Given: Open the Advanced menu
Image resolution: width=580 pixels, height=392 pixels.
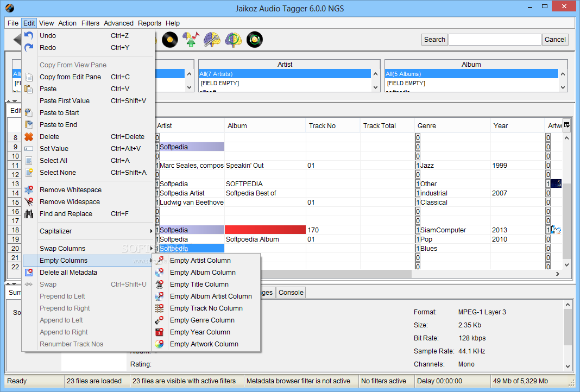Looking at the screenshot, I should tap(118, 23).
